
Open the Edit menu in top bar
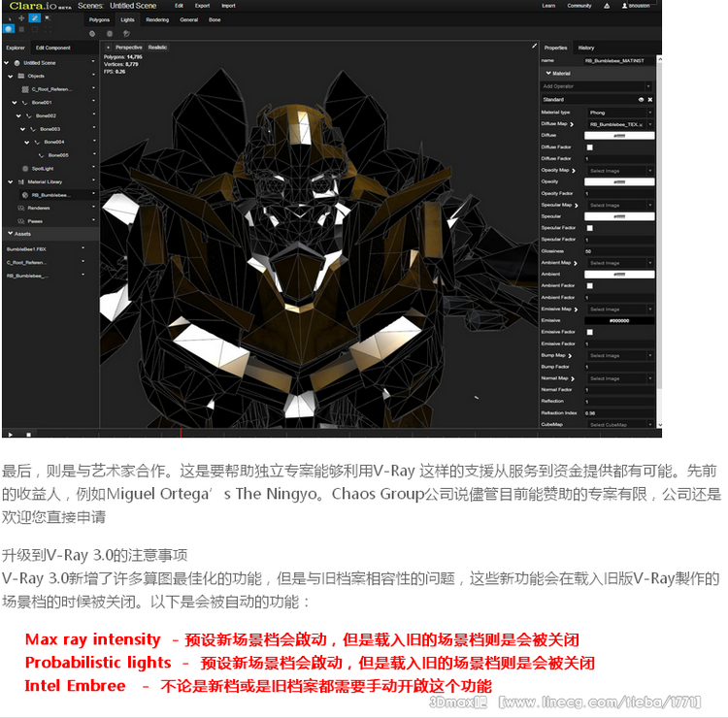coord(180,6)
